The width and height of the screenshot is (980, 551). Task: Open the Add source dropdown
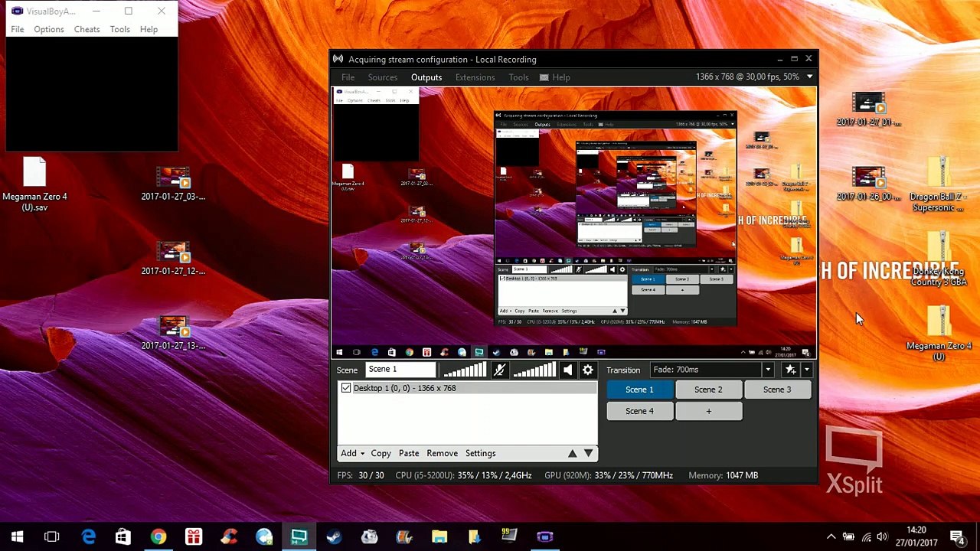tap(352, 453)
